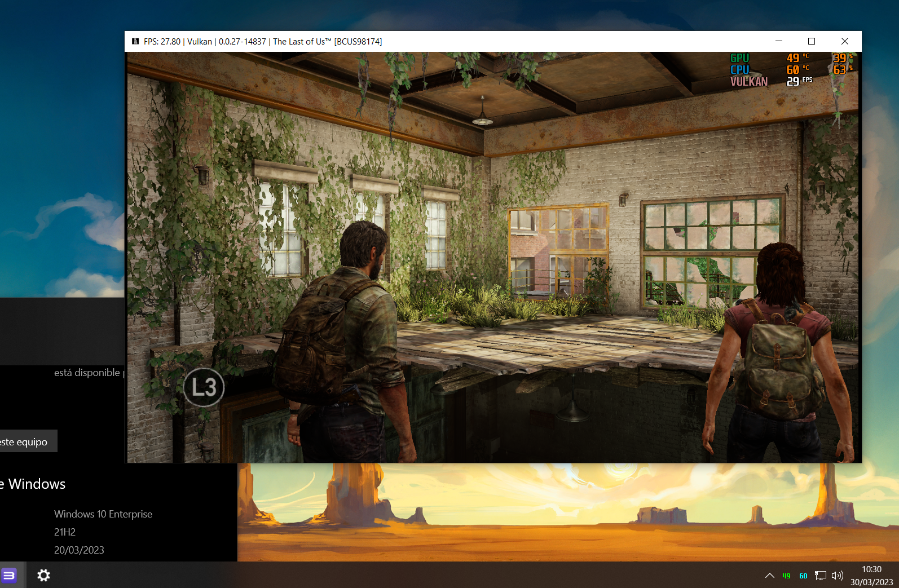Show hidden tray icons chevron
This screenshot has width=899, height=588.
[770, 576]
